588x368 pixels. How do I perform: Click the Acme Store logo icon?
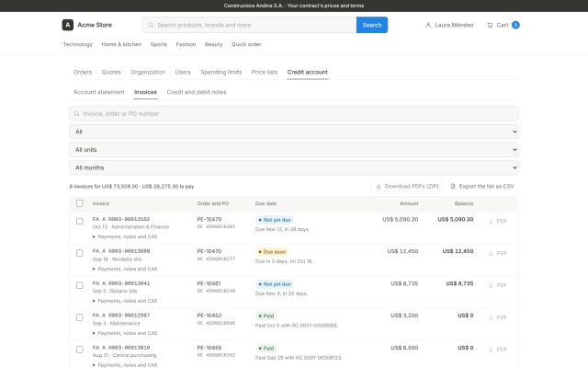coord(67,25)
